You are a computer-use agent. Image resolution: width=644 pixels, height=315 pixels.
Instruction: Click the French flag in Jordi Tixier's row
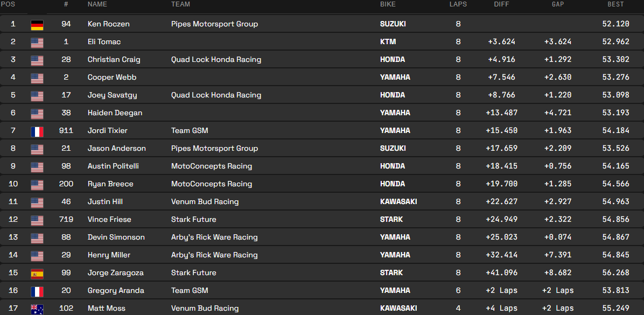click(37, 131)
